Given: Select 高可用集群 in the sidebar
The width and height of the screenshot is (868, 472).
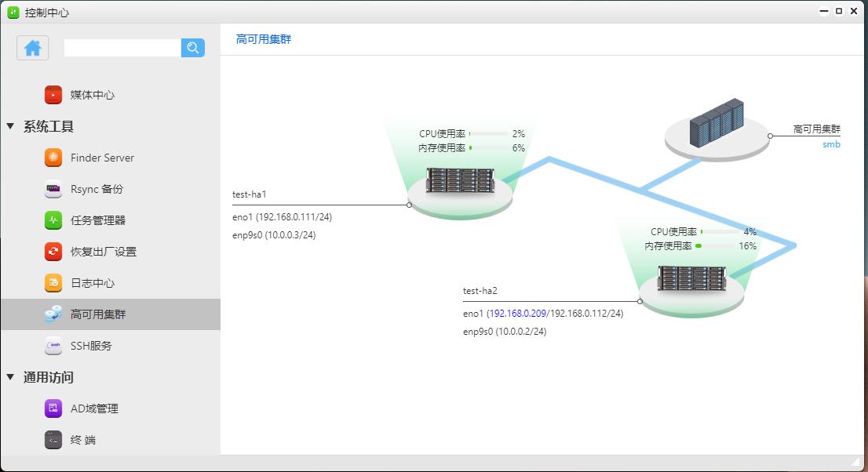Looking at the screenshot, I should [98, 314].
